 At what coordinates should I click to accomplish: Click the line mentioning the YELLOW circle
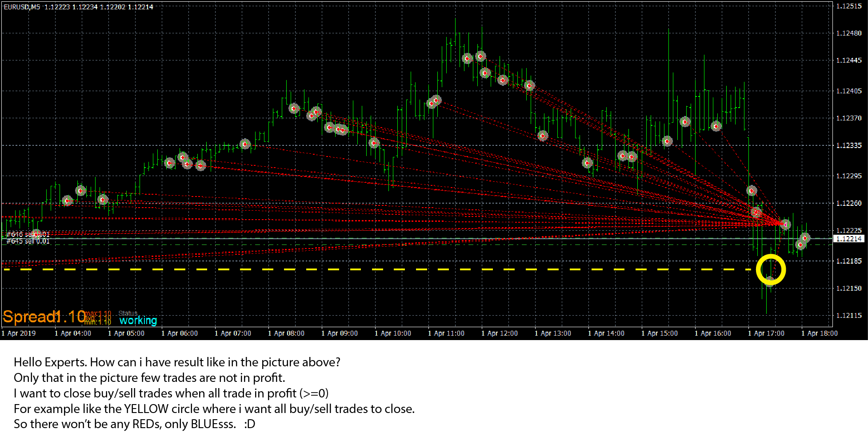(x=214, y=409)
